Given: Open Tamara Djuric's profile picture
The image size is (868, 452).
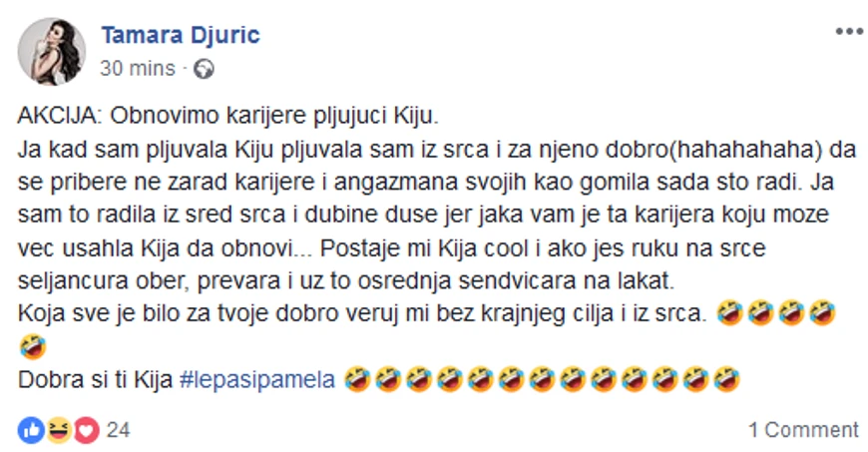Looking at the screenshot, I should point(52,52).
